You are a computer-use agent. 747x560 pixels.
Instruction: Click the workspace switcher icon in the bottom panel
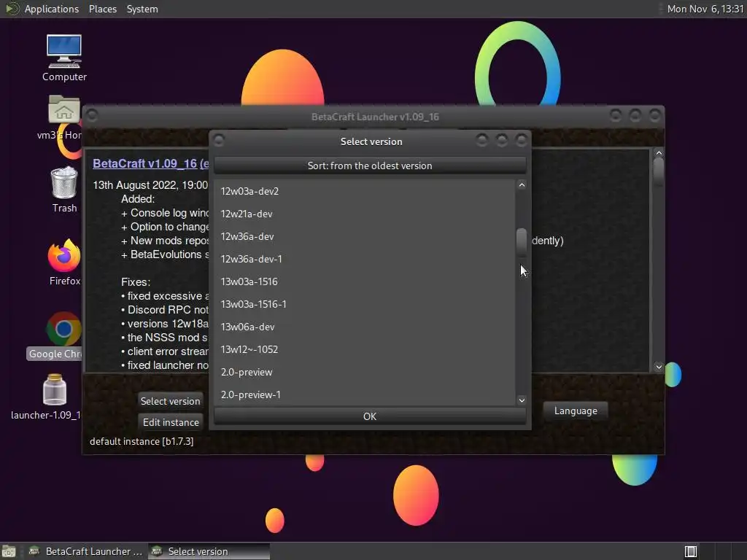[x=690, y=551]
